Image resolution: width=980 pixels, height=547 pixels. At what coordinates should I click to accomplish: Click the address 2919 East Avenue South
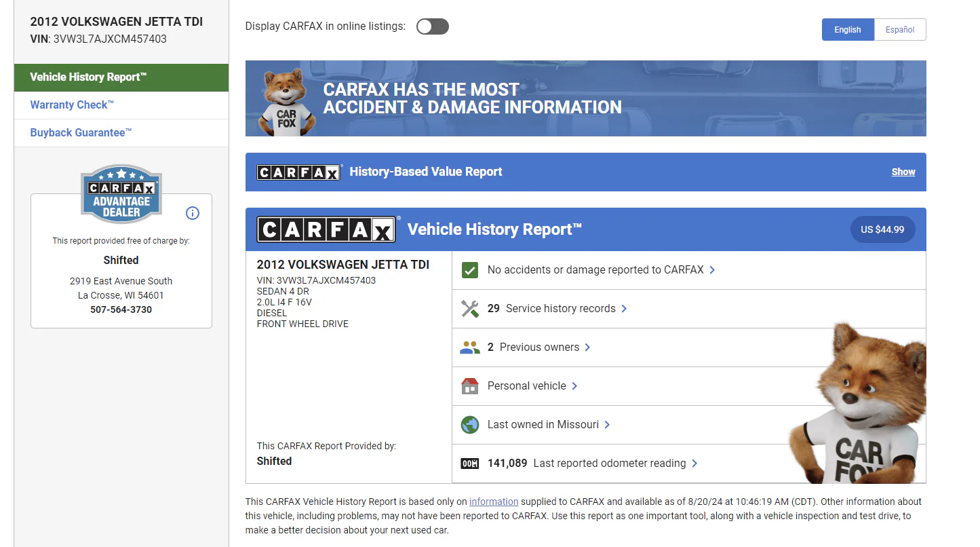click(121, 282)
